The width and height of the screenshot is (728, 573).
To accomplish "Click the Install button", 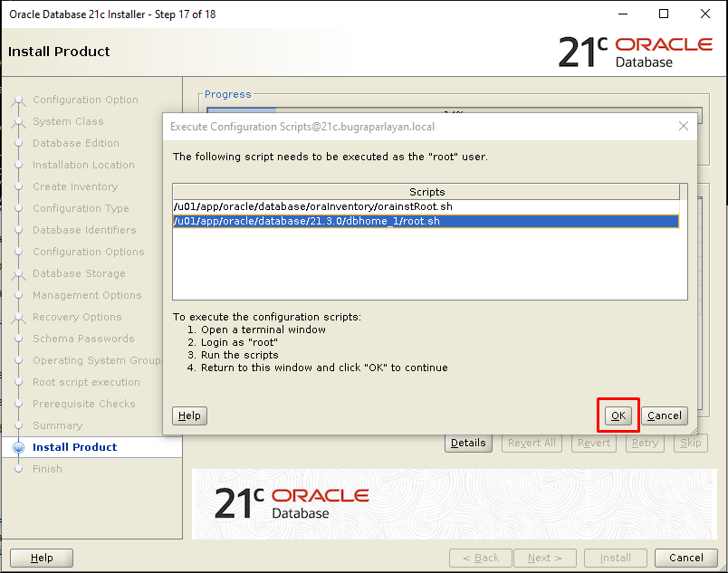I will click(615, 558).
